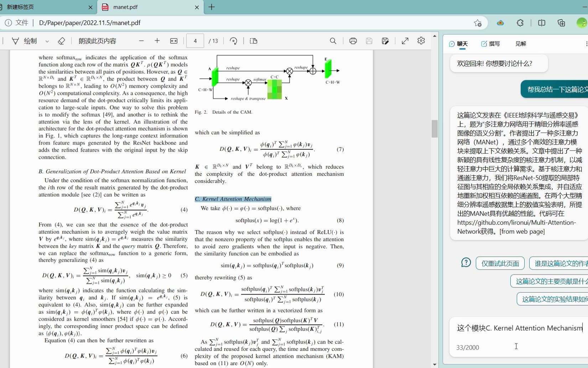Zoom in with the plus icon
This screenshot has height=368, width=588.
pos(157,41)
